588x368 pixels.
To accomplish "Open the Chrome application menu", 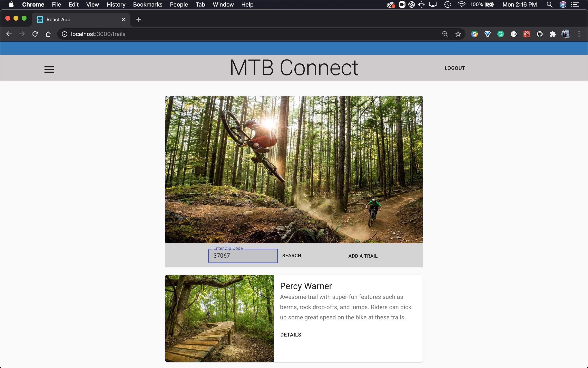I will [x=33, y=5].
